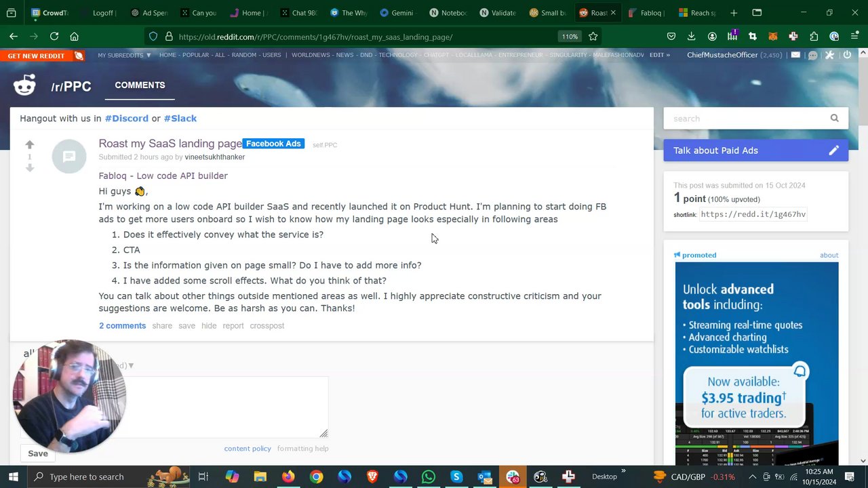The width and height of the screenshot is (868, 488).
Task: Click the shield tracking protection icon
Action: point(153,37)
